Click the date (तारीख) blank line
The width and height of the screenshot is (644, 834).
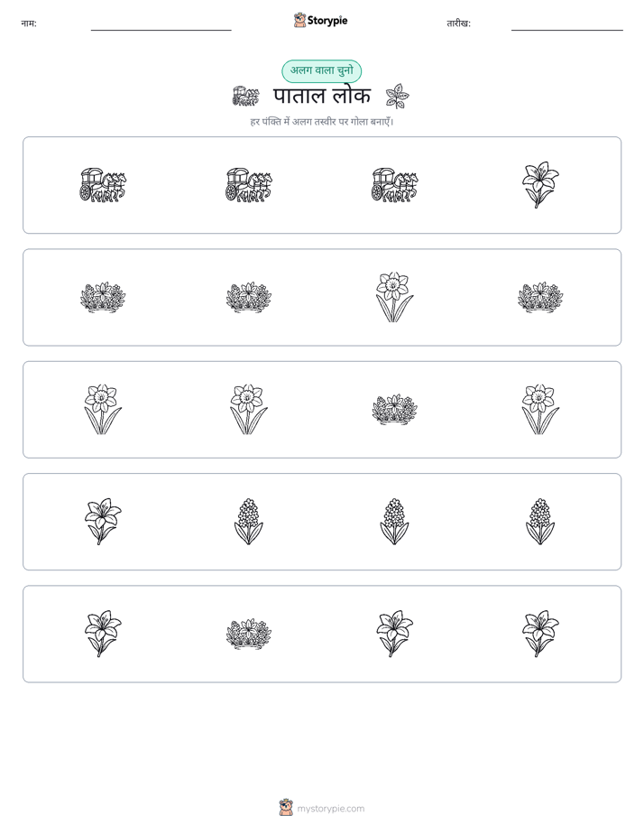[567, 30]
